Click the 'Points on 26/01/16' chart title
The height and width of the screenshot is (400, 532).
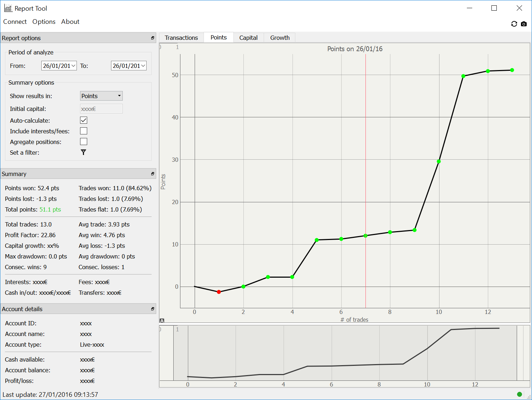[355, 49]
